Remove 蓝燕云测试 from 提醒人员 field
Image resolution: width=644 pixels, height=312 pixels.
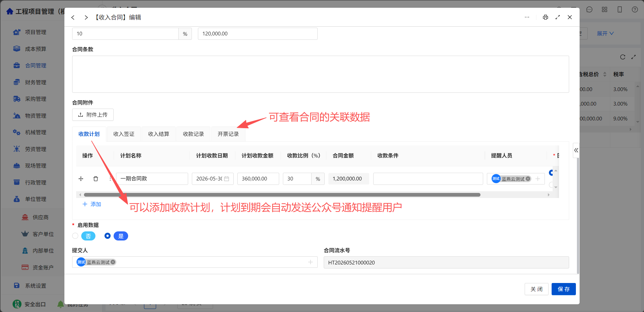coord(528,179)
